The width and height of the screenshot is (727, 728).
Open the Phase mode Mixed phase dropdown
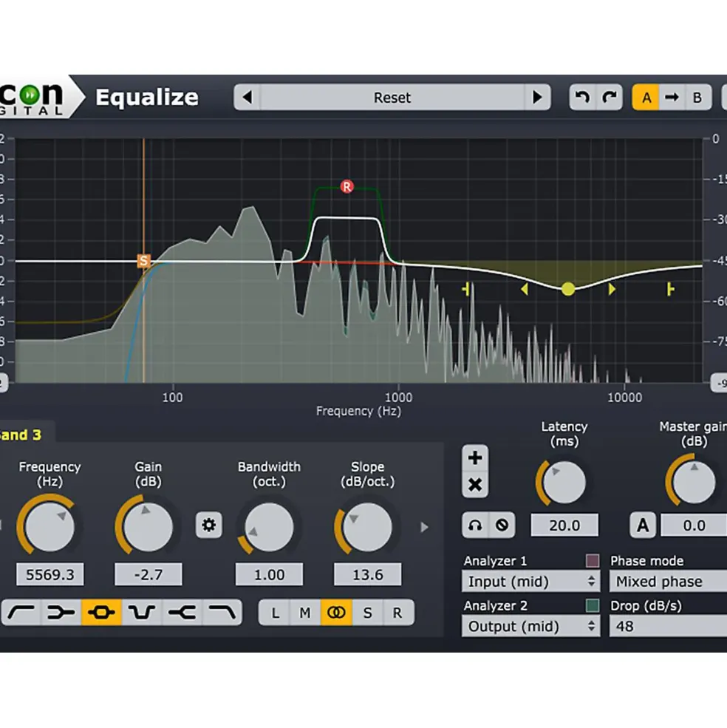[668, 581]
